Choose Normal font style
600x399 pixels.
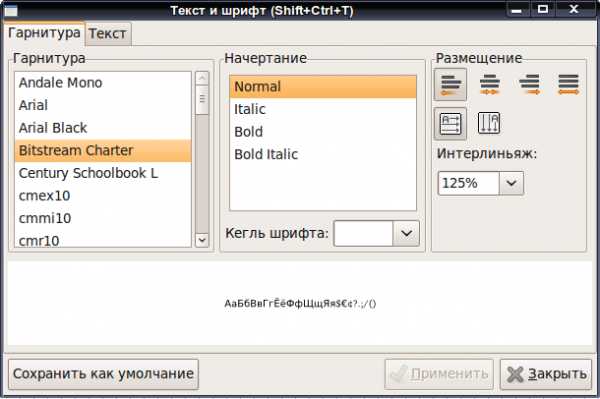pyautogui.click(x=323, y=86)
